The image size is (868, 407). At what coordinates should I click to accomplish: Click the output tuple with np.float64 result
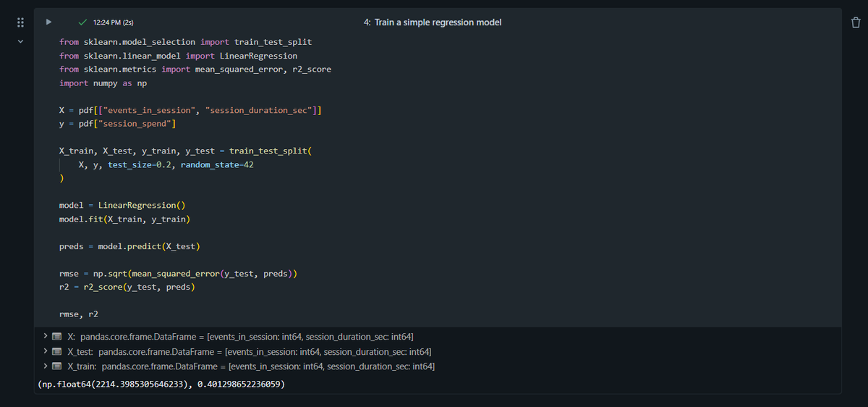161,385
